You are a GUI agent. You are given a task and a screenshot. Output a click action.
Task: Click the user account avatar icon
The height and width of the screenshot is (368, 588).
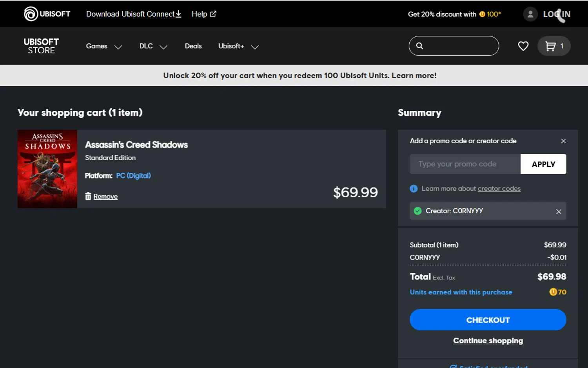click(x=530, y=14)
